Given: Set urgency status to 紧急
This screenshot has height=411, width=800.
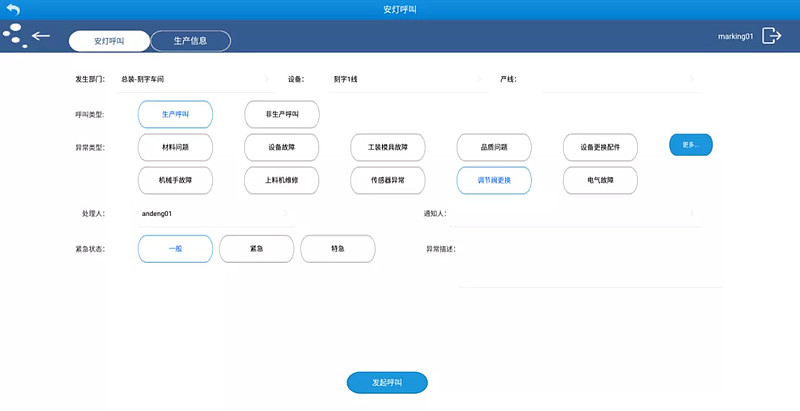Looking at the screenshot, I should pyautogui.click(x=257, y=249).
